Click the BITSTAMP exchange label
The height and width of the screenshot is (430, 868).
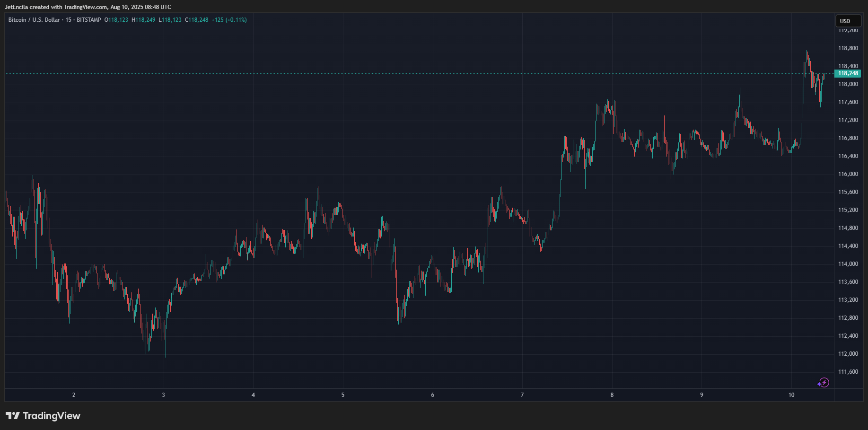coord(88,20)
